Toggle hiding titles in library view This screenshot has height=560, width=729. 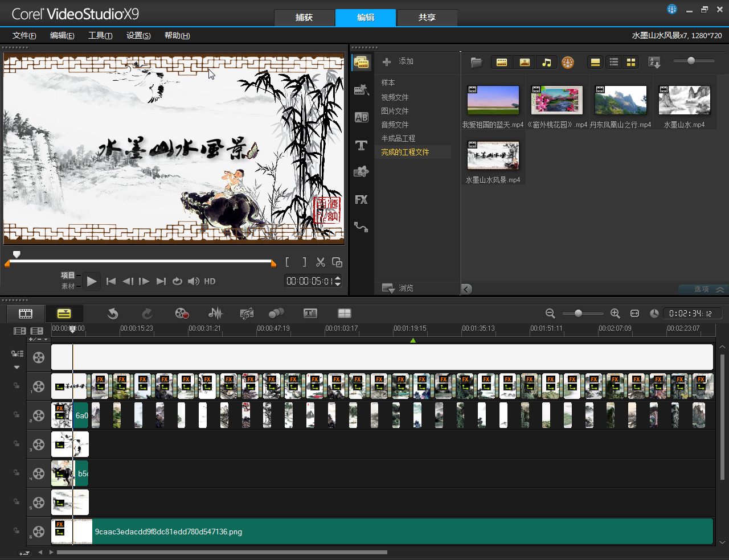595,63
